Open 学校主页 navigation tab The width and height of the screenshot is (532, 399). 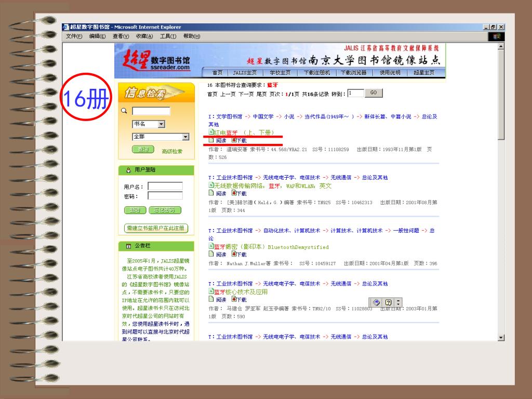(x=280, y=73)
